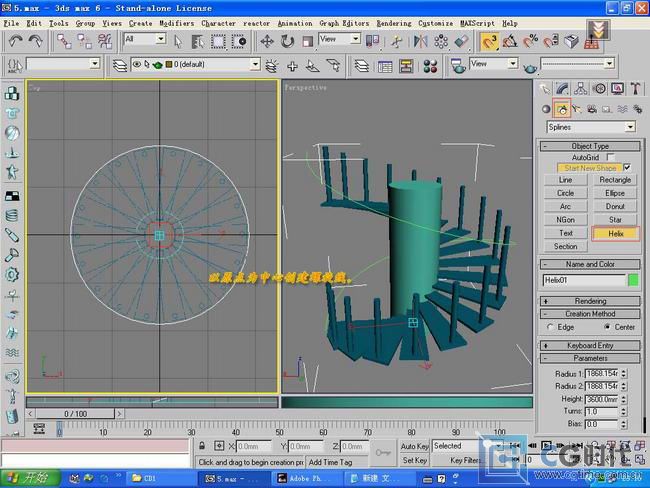Open the Display panel tab
Viewport: 650px width, 488px height.
pos(618,88)
